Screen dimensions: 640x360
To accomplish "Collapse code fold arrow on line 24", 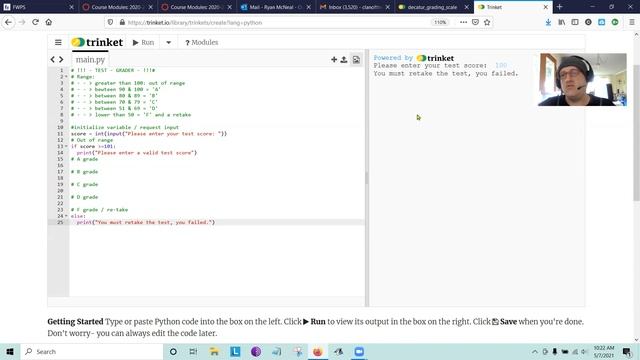I will (66, 216).
